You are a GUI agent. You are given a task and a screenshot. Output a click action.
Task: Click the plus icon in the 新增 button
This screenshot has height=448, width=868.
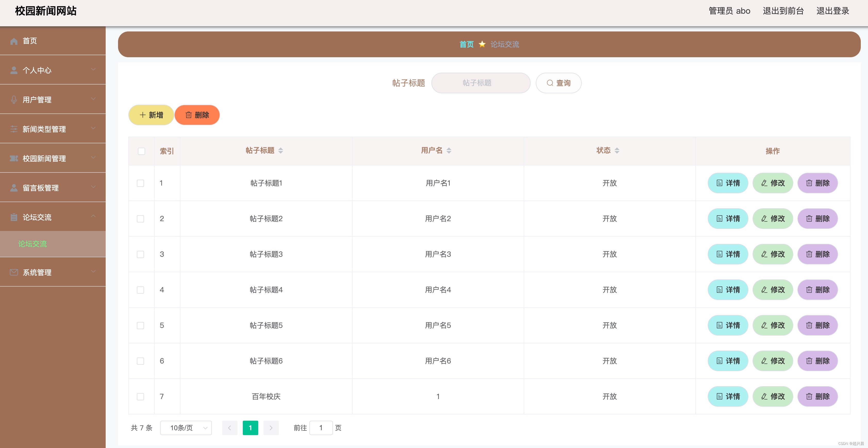click(143, 115)
